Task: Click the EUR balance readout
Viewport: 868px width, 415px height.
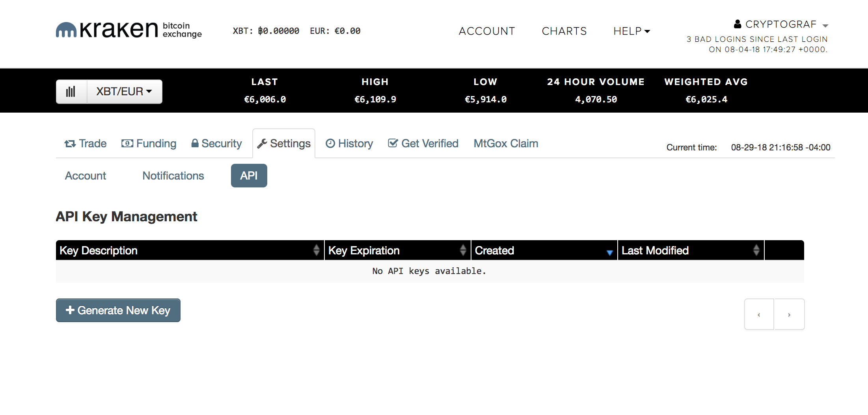Action: (x=335, y=31)
